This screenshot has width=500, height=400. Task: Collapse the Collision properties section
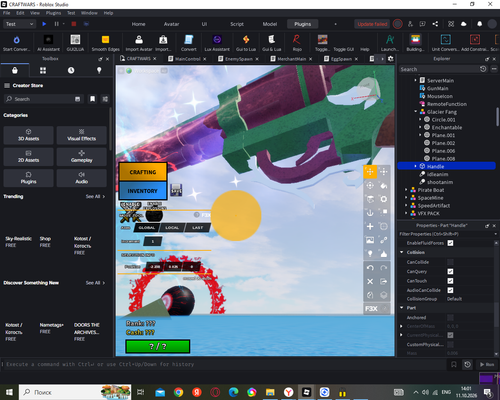point(402,252)
